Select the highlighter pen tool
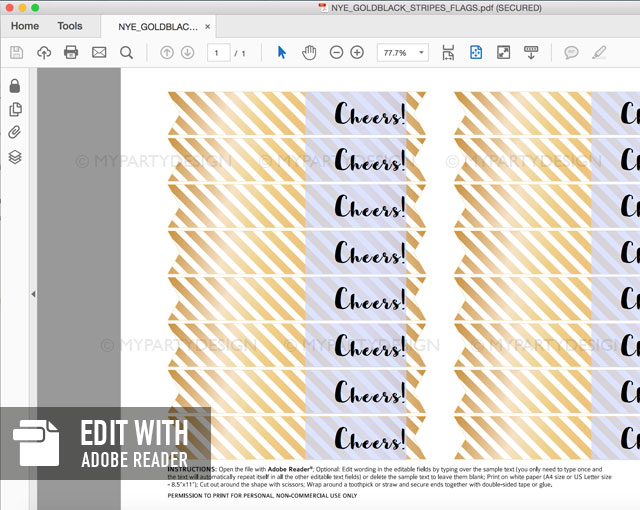The image size is (640, 510). tap(599, 52)
